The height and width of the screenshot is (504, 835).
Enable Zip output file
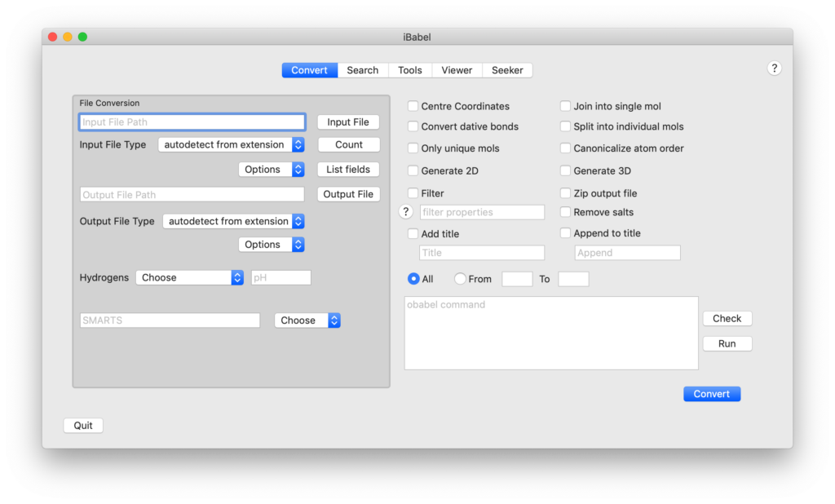(565, 192)
